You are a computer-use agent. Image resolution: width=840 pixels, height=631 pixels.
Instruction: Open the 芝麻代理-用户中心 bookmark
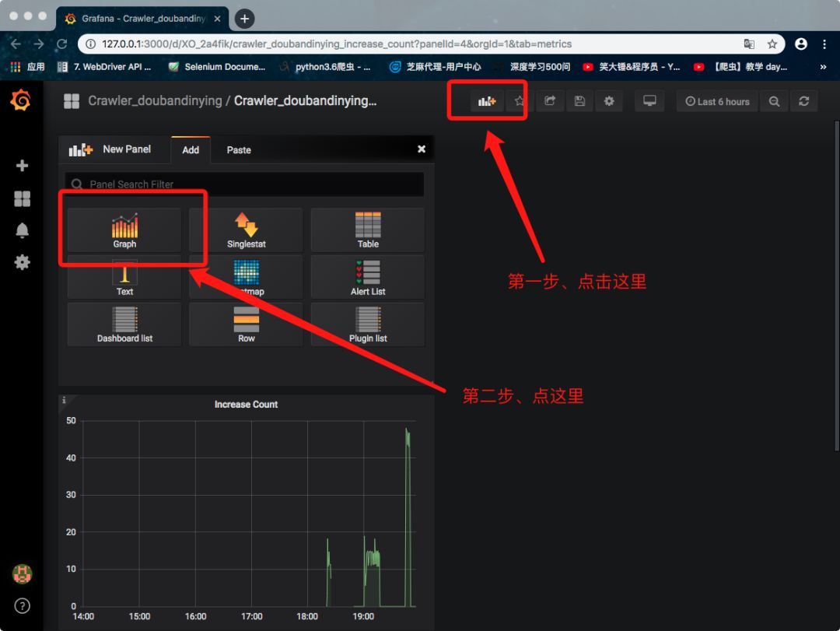[435, 66]
